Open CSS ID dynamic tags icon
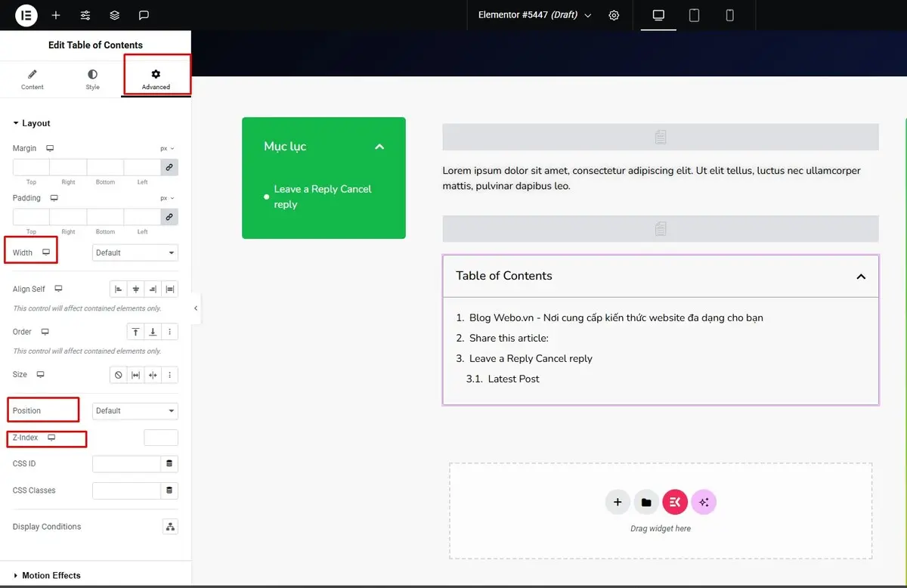This screenshot has width=907, height=588. point(169,463)
